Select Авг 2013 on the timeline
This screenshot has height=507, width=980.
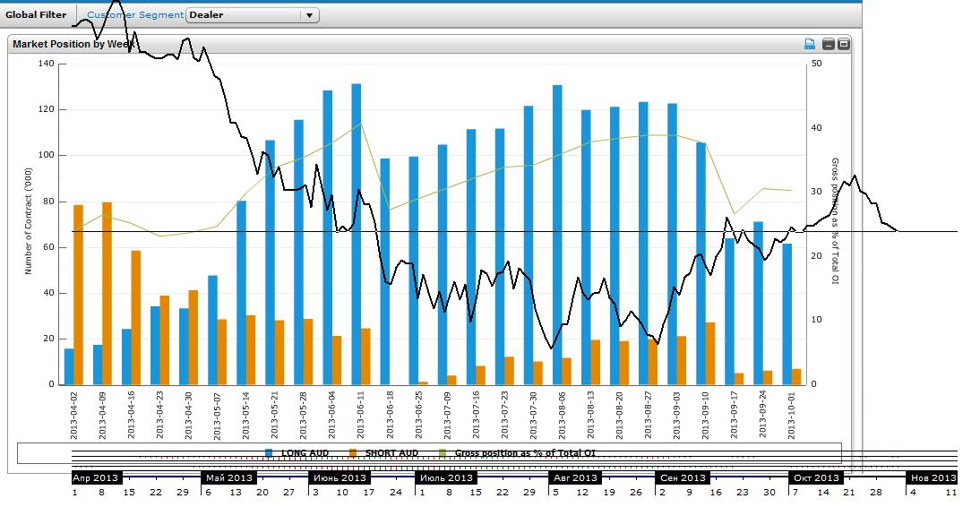[574, 478]
